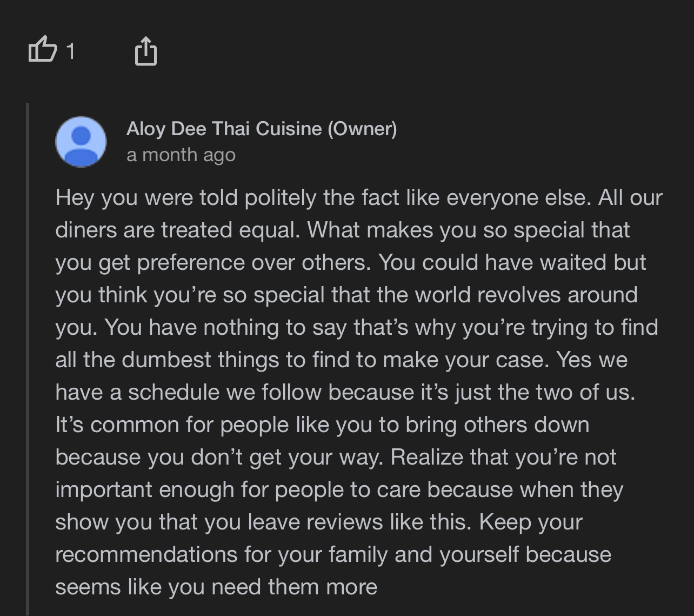Click the vertical reply indent bar

coord(28,357)
